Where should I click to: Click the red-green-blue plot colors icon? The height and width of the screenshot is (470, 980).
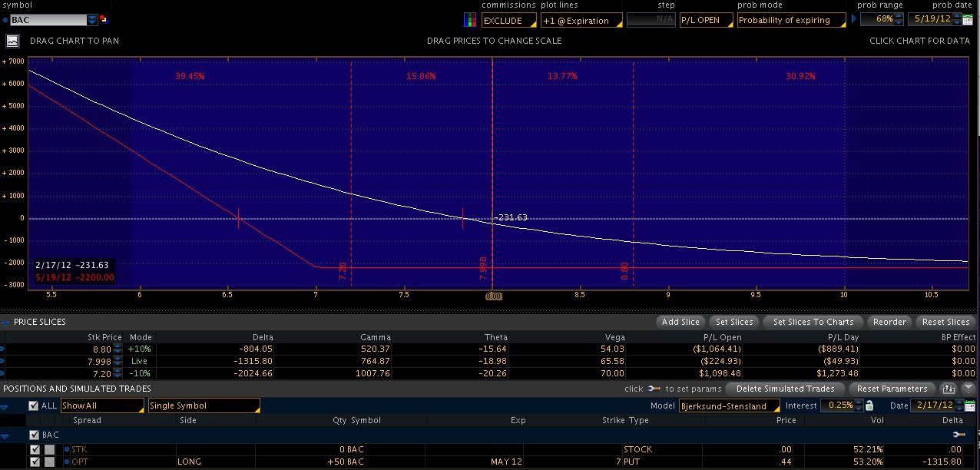pos(471,21)
